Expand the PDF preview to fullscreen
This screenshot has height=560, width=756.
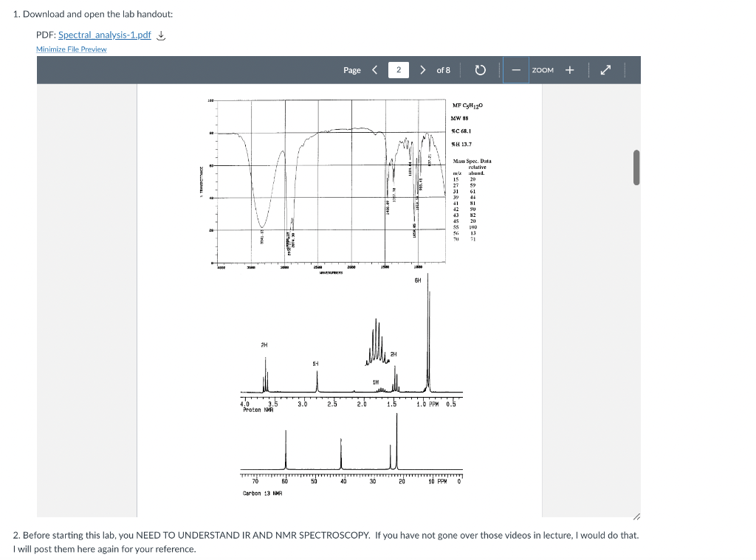[x=605, y=69]
